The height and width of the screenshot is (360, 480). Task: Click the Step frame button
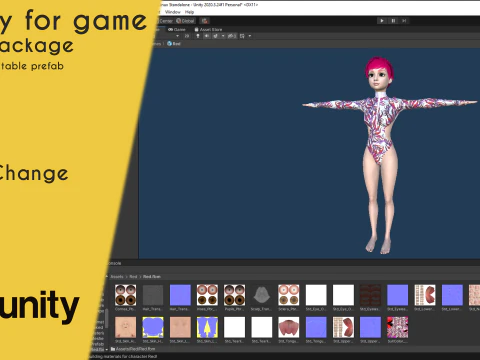tap(404, 21)
